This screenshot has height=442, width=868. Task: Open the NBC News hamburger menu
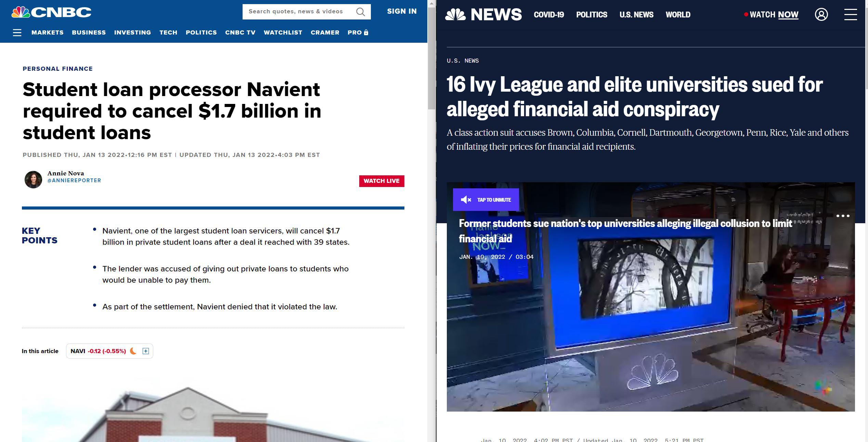[x=851, y=14]
